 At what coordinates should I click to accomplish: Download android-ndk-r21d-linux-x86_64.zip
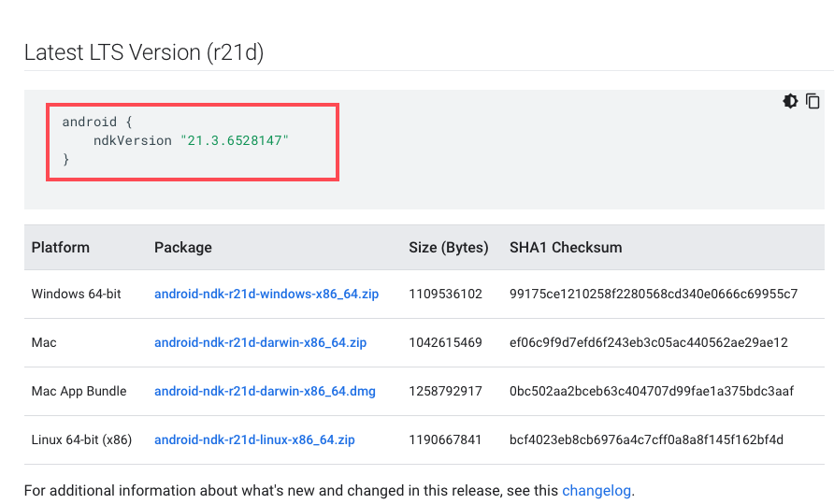click(x=254, y=439)
